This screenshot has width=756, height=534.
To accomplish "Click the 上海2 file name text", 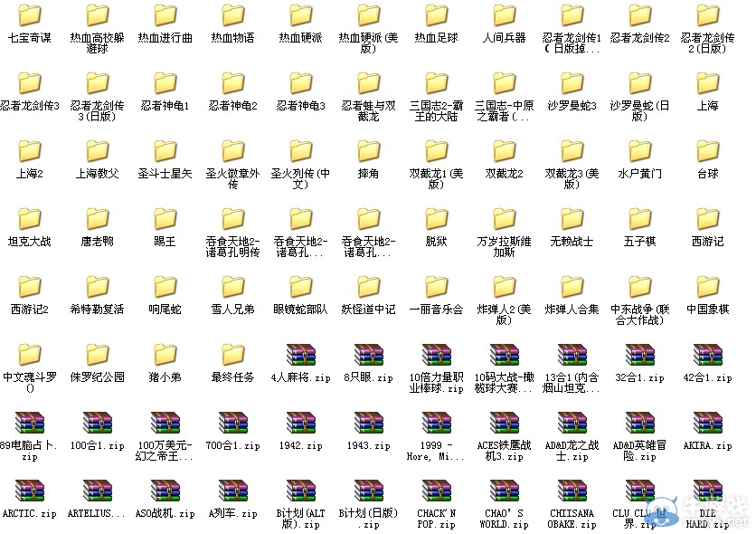I will [x=30, y=173].
